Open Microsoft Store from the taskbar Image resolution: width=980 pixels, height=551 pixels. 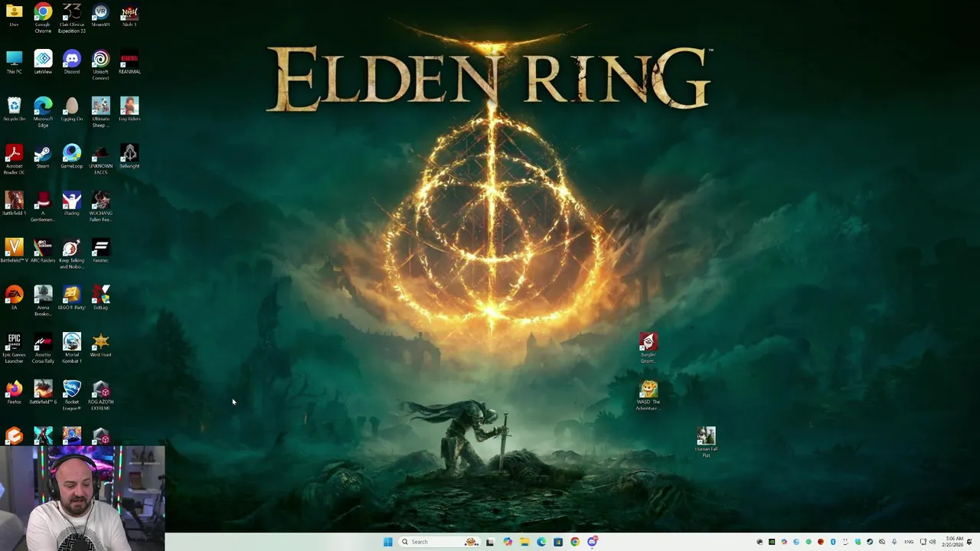[x=558, y=542]
